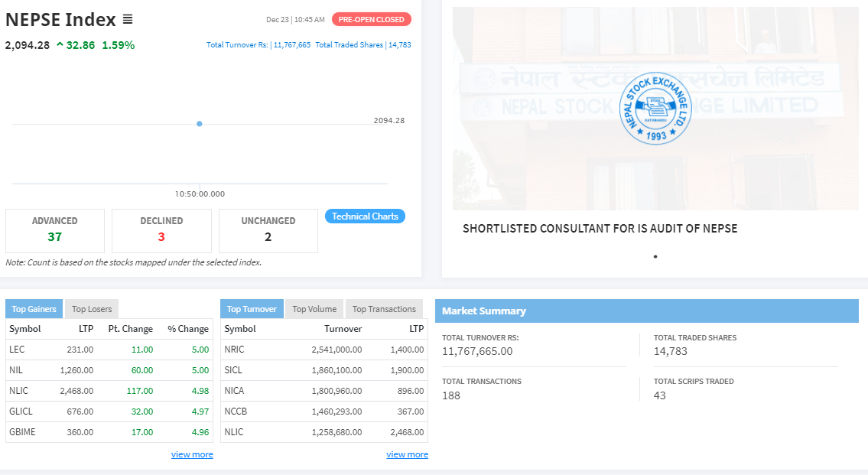Click the GLICL symbol in Top Gainers

pyautogui.click(x=21, y=412)
